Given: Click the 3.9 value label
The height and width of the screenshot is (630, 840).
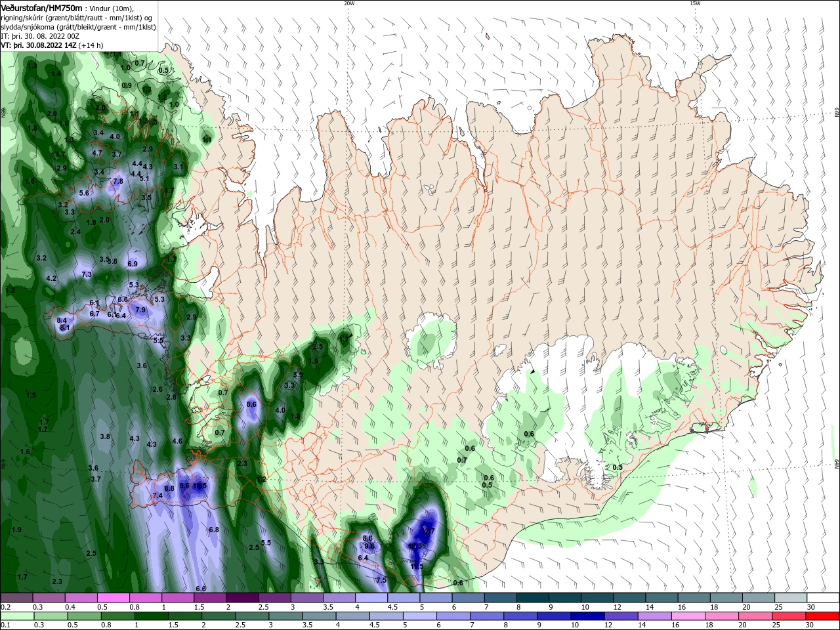Looking at the screenshot, I should tap(297, 375).
